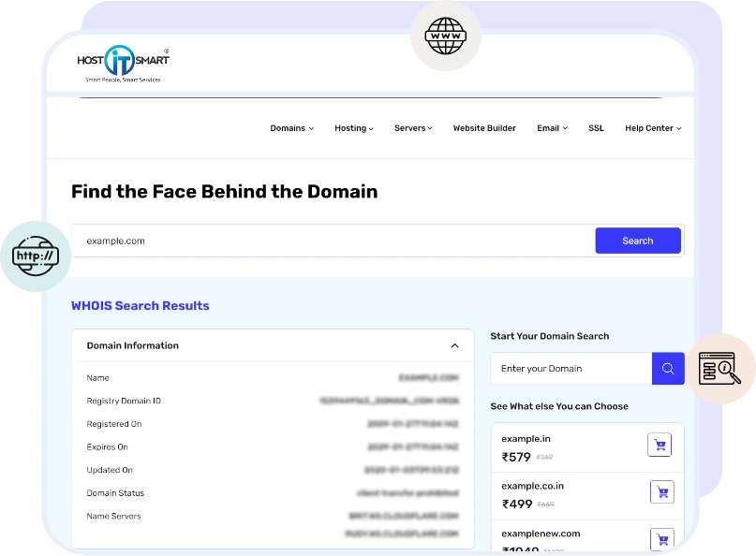Click the Registered On label
756x556 pixels.
click(114, 424)
